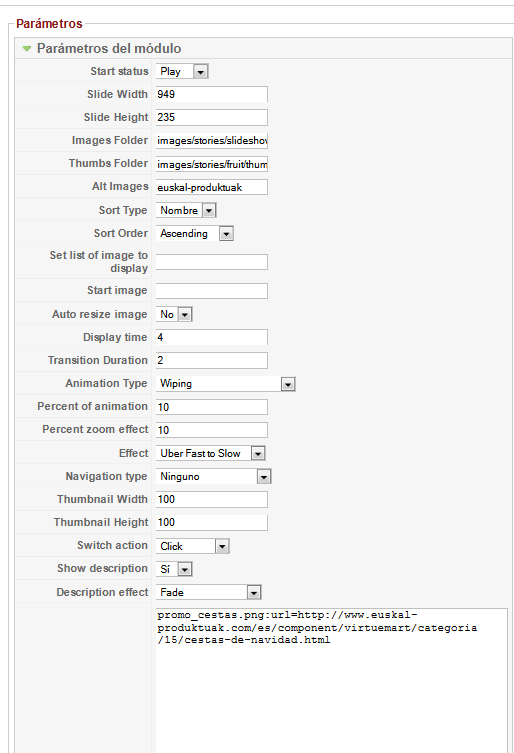Click inside the promo_cestas description textarea

331,680
